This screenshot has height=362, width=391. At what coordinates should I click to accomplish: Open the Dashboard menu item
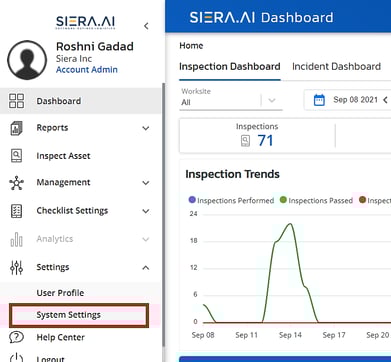[80, 101]
